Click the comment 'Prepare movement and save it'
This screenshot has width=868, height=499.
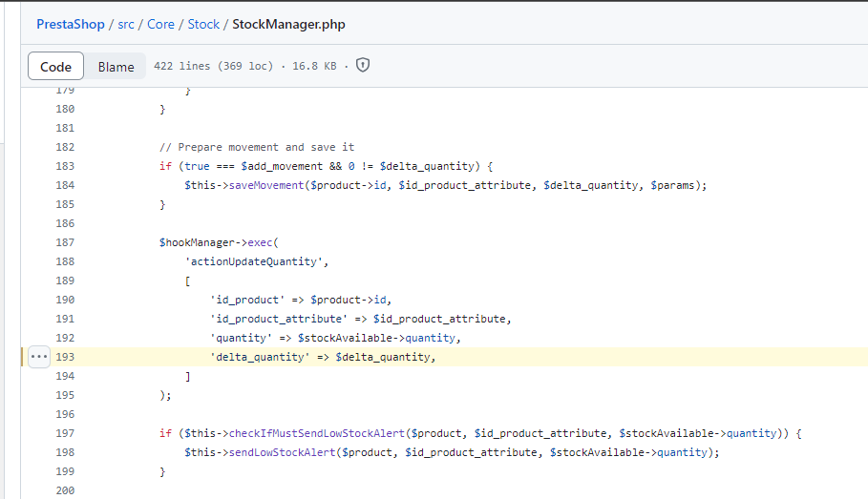pos(257,147)
